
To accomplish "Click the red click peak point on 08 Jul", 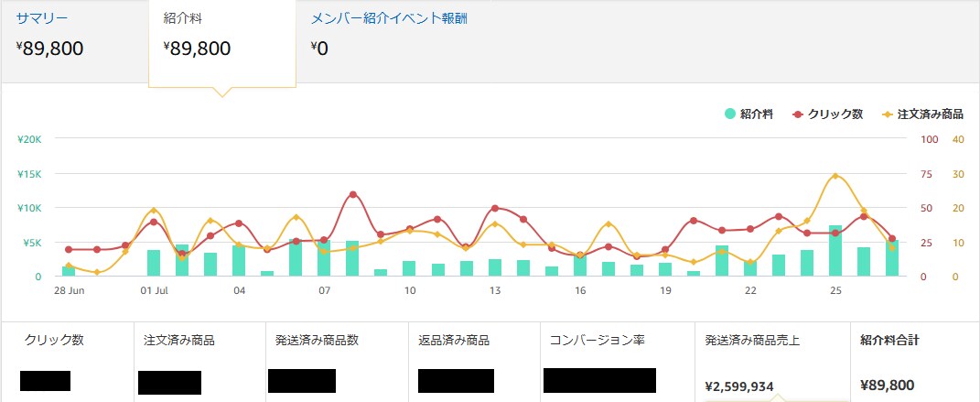I will coord(352,194).
